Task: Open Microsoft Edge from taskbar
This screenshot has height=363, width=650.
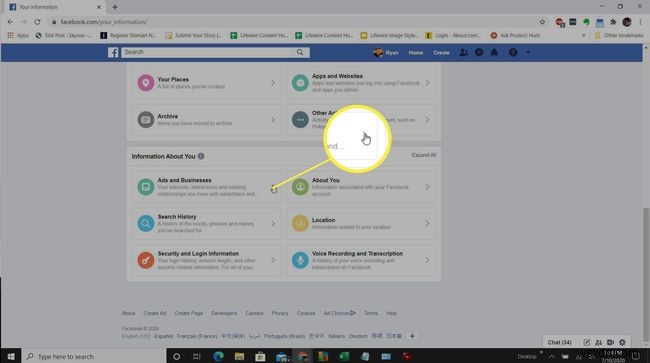Action: (218, 356)
